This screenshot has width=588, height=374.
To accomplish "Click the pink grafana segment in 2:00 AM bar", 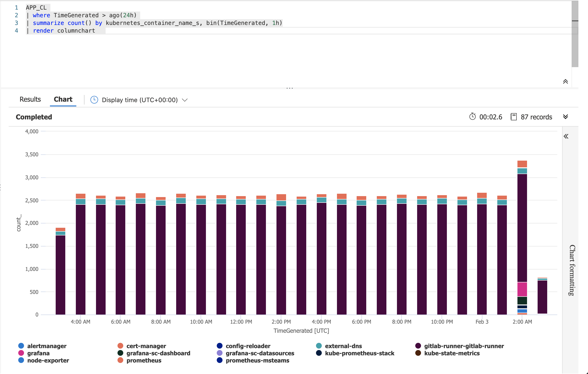I will click(522, 289).
